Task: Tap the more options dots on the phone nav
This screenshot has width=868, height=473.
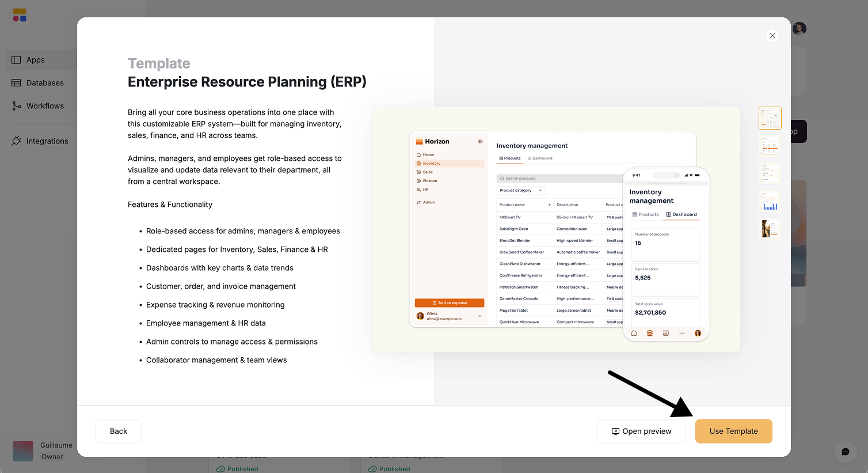Action: [682, 333]
